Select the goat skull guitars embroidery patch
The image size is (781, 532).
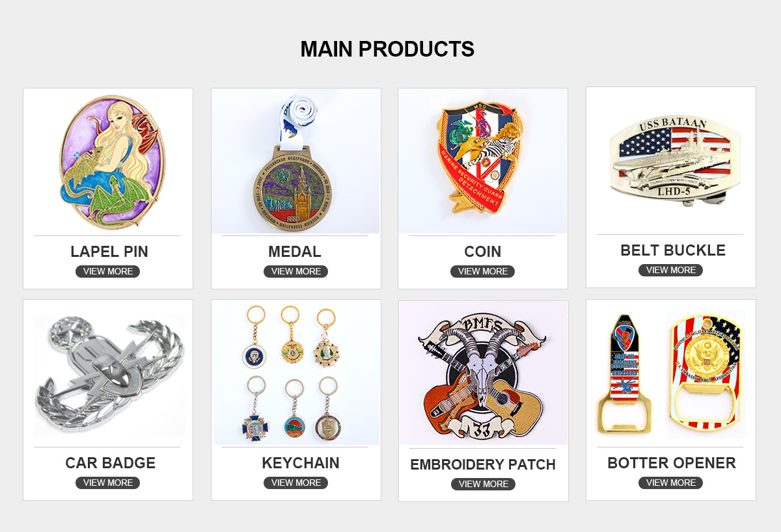(x=484, y=374)
